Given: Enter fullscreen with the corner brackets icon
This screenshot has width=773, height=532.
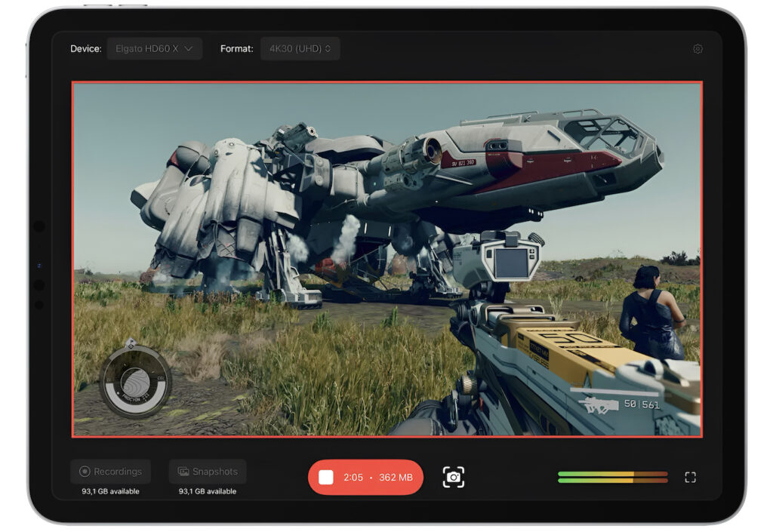Looking at the screenshot, I should [690, 476].
